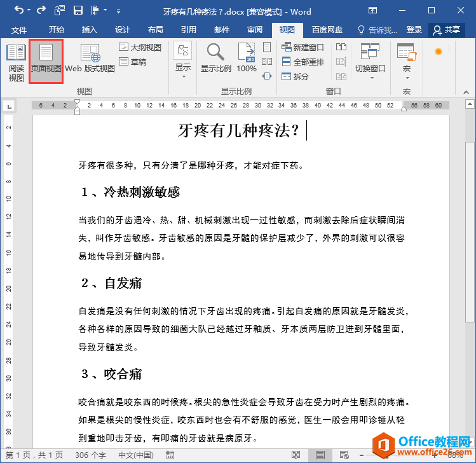This screenshot has height=463, width=476.
Task: Click the 登录 sign-in link
Action: (414, 29)
